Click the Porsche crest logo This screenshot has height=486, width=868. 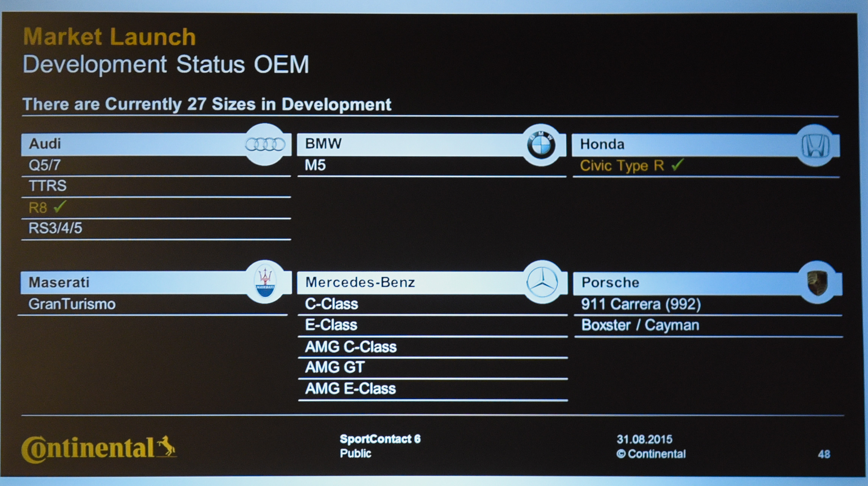(817, 283)
